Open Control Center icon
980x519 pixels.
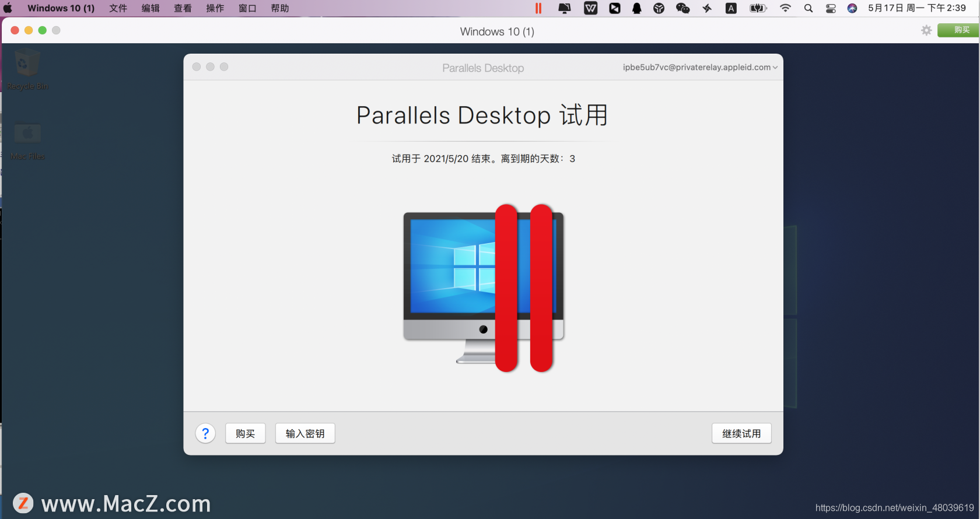(831, 8)
